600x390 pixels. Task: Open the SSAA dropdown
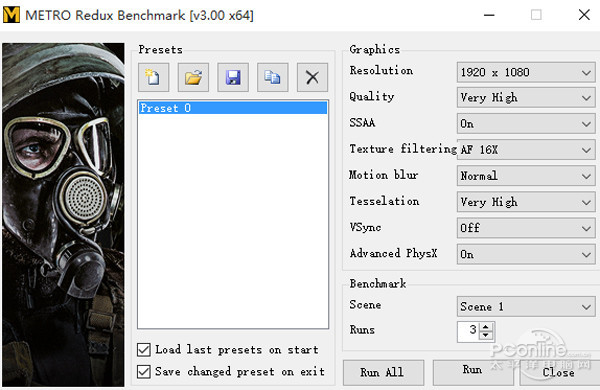click(x=526, y=124)
